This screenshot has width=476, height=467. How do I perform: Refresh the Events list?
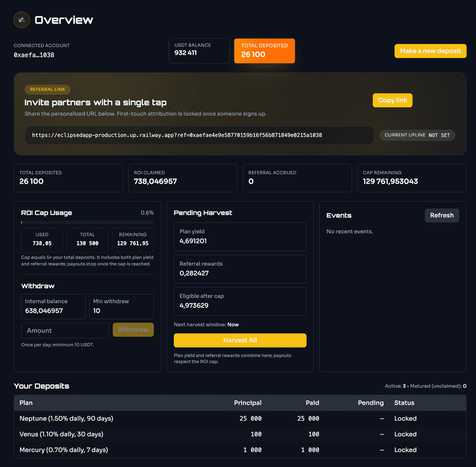pyautogui.click(x=441, y=215)
